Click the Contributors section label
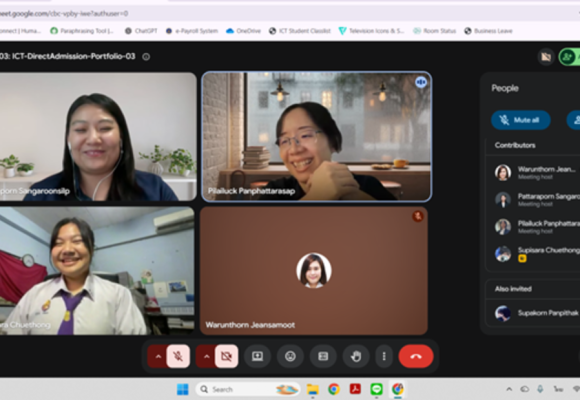This screenshot has height=400, width=580. click(x=515, y=145)
